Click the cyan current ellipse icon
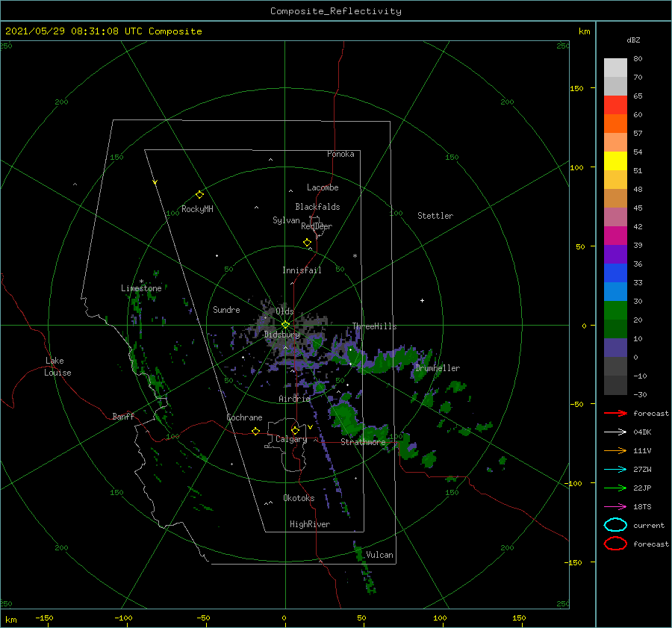The height and width of the screenshot is (628, 672). tap(615, 525)
